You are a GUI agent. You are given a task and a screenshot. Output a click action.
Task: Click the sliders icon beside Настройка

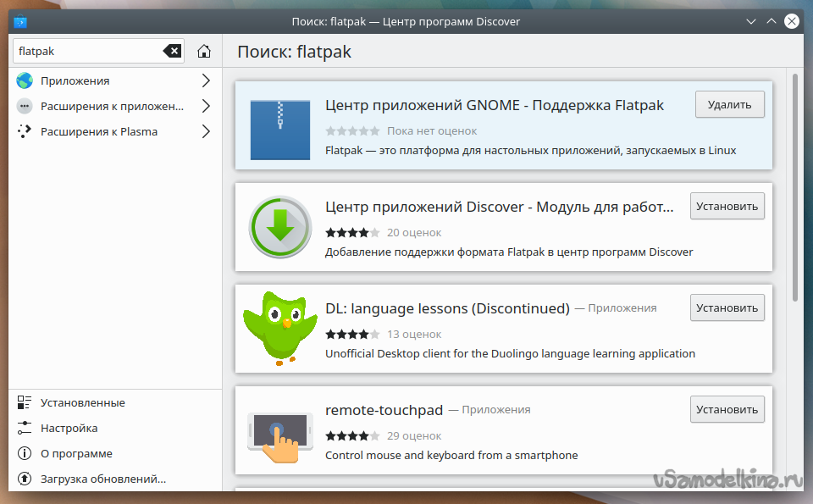click(25, 428)
